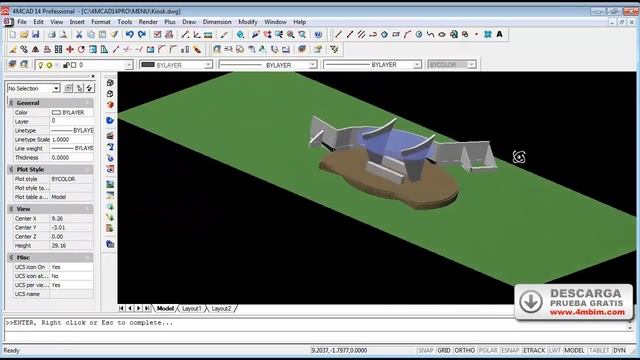Screen dimensions: 640x360
Task: Open Help with the blue question icon
Action: click(x=318, y=35)
